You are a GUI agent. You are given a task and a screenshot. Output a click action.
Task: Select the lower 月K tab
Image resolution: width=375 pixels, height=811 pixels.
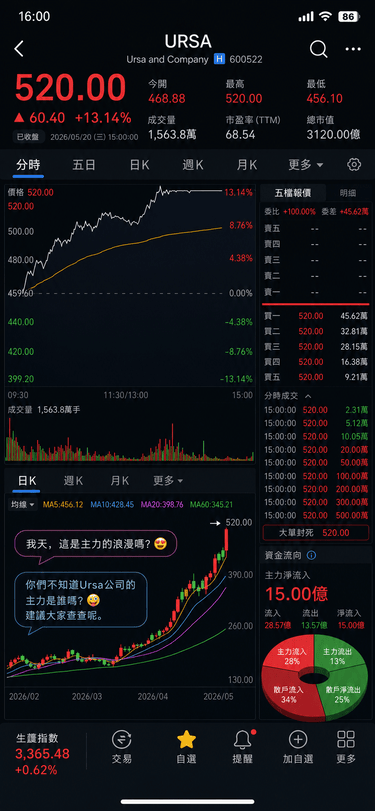coord(119,480)
